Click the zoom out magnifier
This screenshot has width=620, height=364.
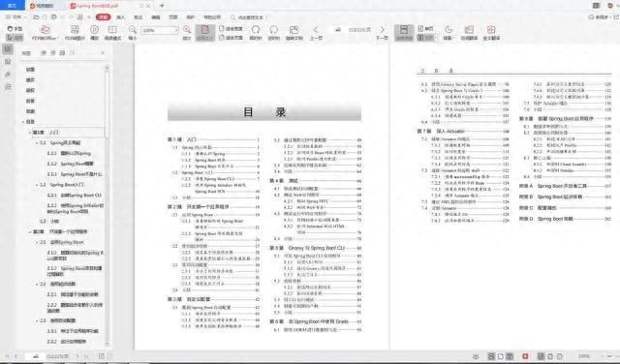[133, 33]
